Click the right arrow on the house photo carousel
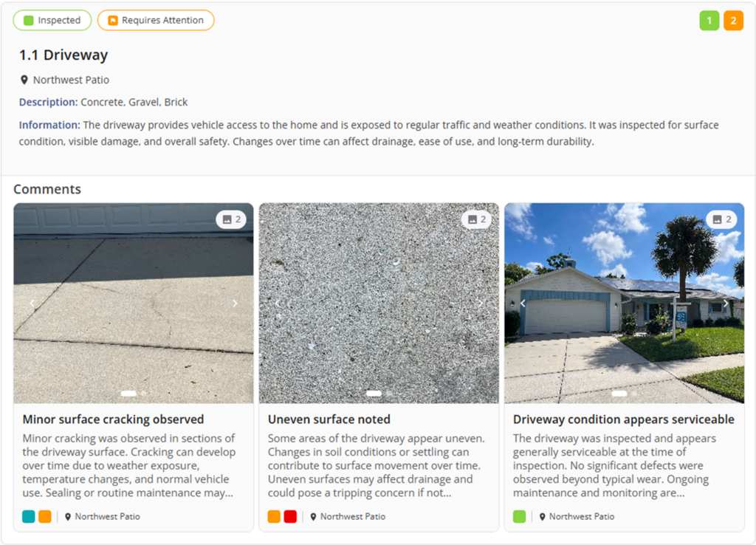Viewport: 756px width, 545px height. [x=726, y=303]
